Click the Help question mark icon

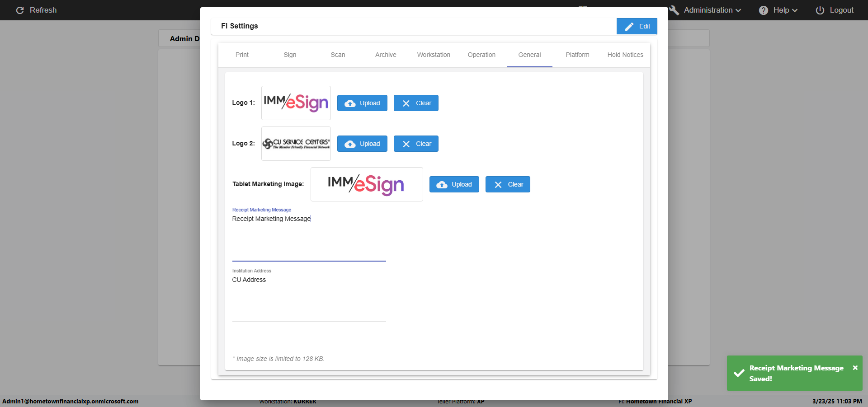(x=764, y=10)
